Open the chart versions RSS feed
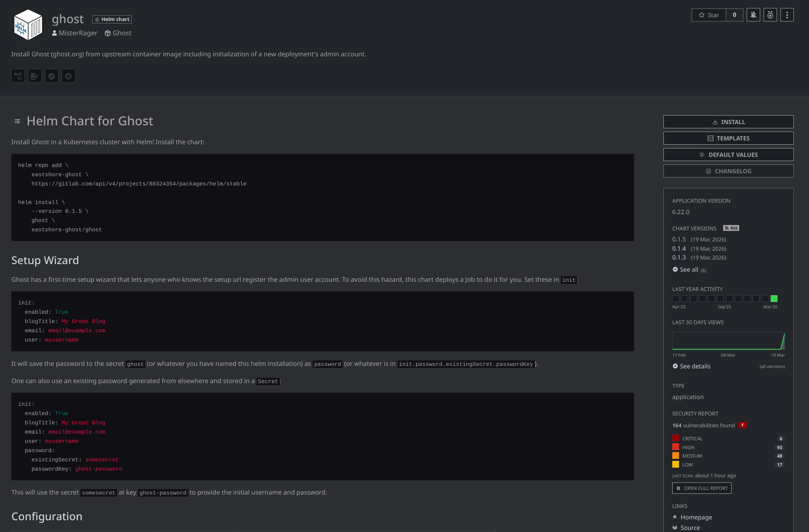This screenshot has height=532, width=809. pyautogui.click(x=731, y=228)
